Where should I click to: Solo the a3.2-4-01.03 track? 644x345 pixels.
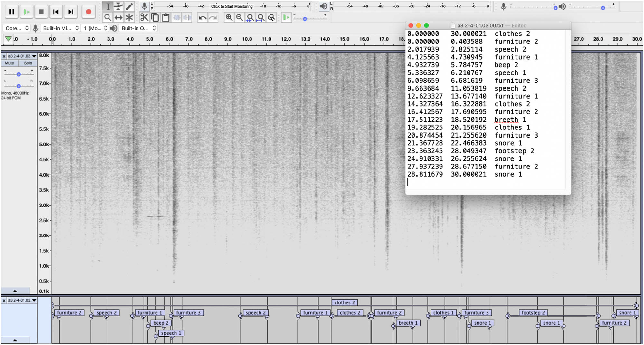(x=28, y=63)
